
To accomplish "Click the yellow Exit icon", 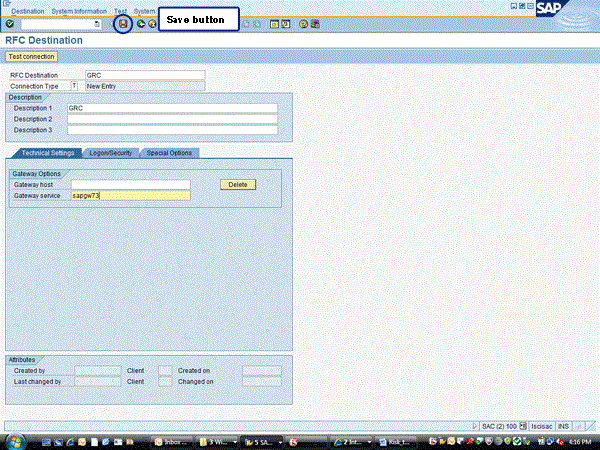I will (x=152, y=23).
